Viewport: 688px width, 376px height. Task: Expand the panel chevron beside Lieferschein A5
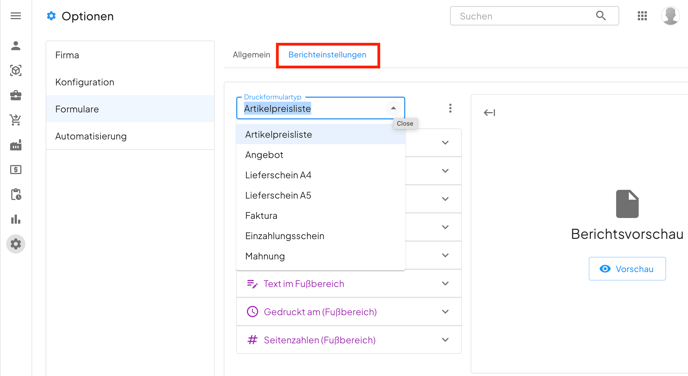pos(445,199)
